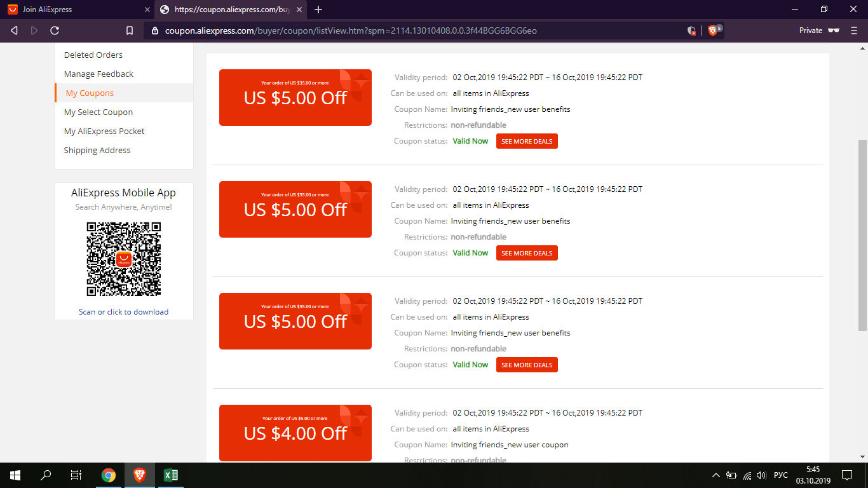This screenshot has width=868, height=488.
Task: Click the US $4.00 Off coupon card
Action: coord(295,433)
